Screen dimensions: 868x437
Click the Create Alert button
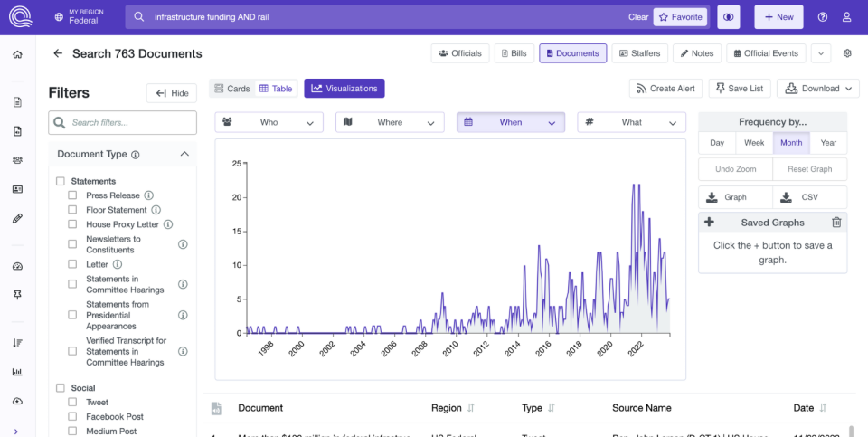click(x=665, y=89)
